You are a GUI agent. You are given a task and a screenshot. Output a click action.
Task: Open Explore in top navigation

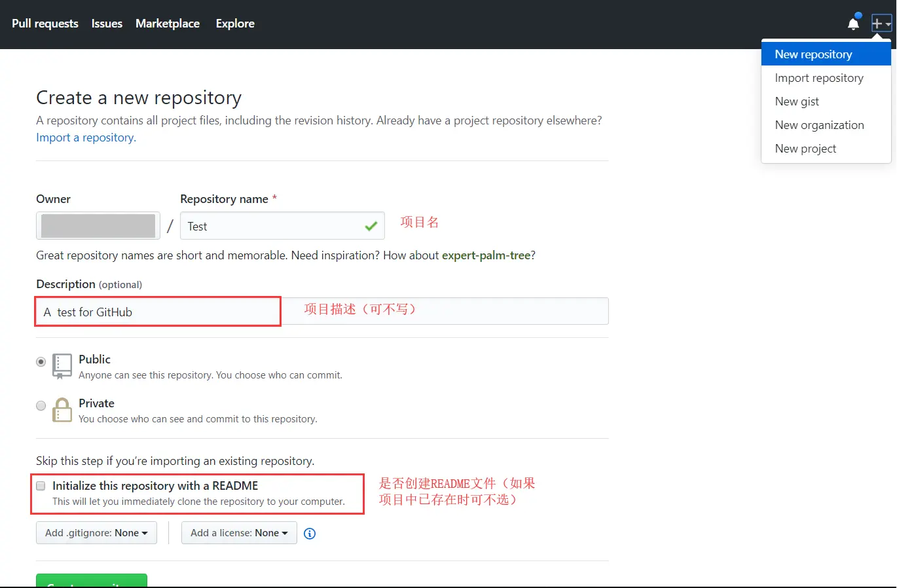[235, 24]
